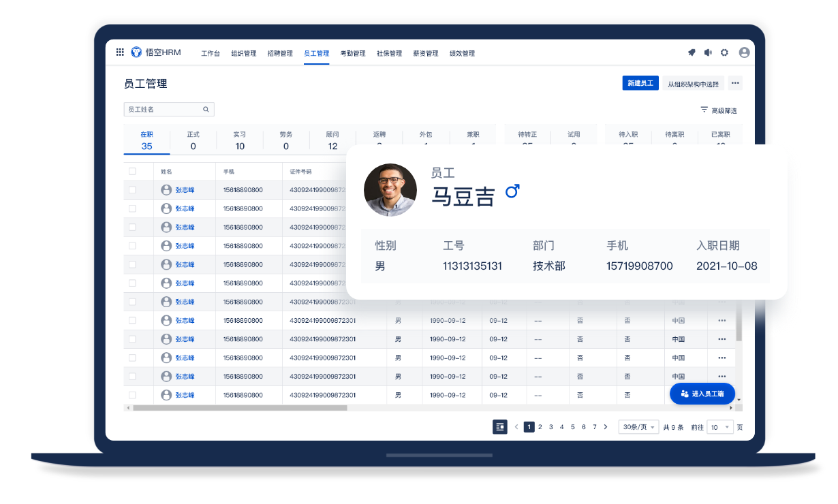Open the 30条/页 page size dropdown
The width and height of the screenshot is (838, 504).
tap(638, 427)
